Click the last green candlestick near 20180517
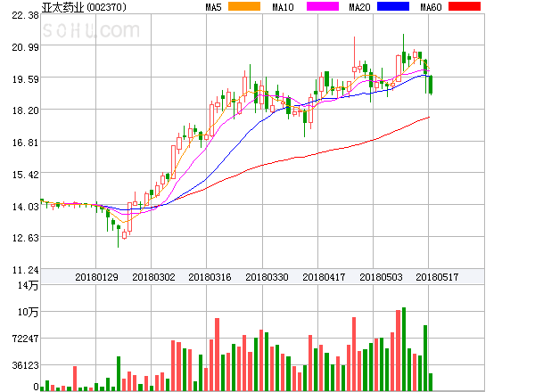Image resolution: width=535 pixels, height=392 pixels. 431,85
